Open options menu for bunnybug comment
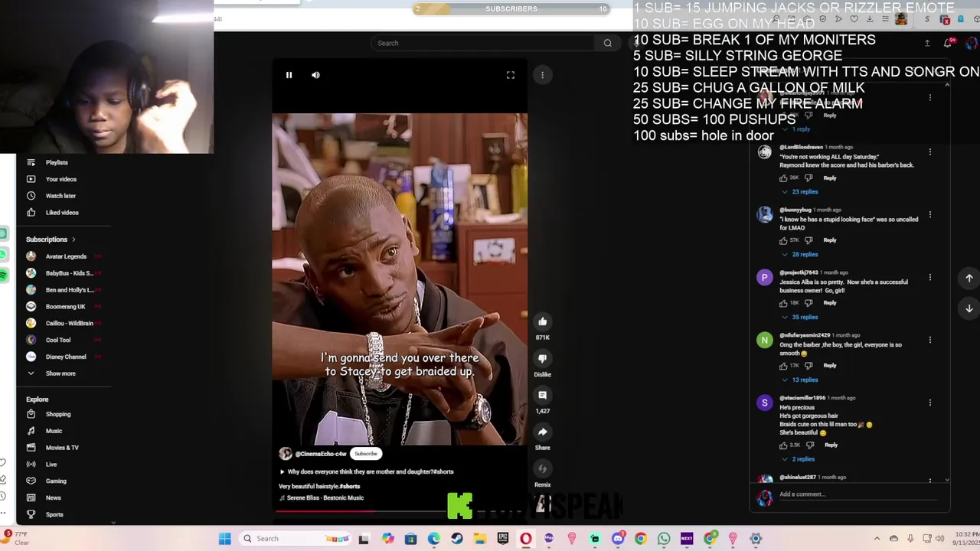The width and height of the screenshot is (980, 551). coord(930,215)
